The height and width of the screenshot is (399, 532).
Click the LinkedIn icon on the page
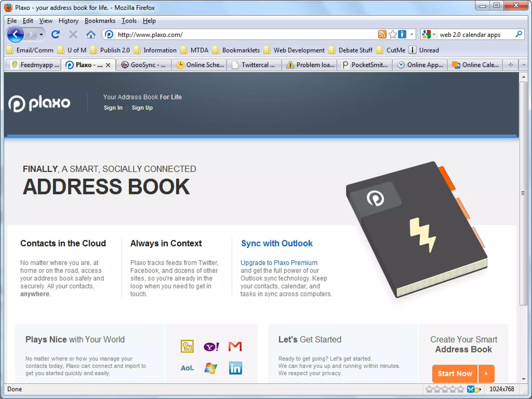235,368
